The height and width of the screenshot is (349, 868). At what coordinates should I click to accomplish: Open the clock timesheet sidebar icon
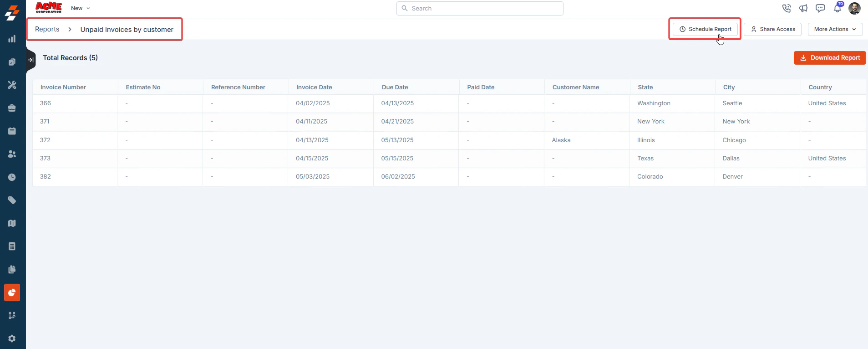[12, 177]
